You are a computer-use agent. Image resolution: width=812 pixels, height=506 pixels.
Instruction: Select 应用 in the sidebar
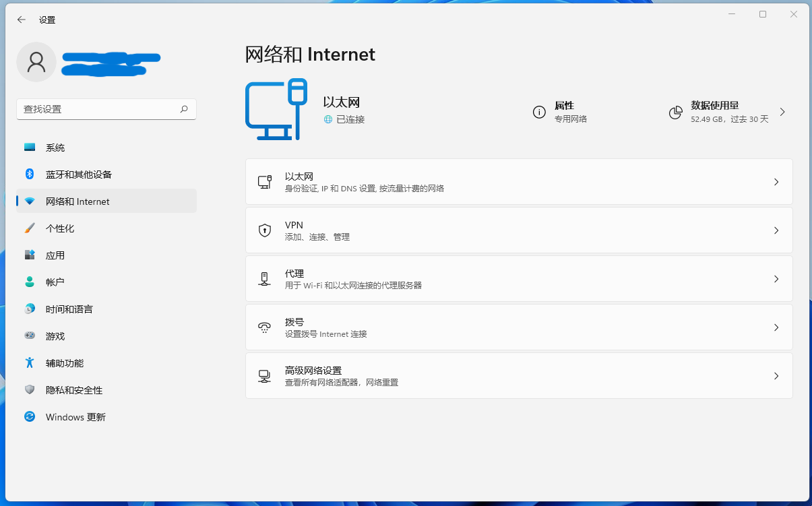(106, 255)
